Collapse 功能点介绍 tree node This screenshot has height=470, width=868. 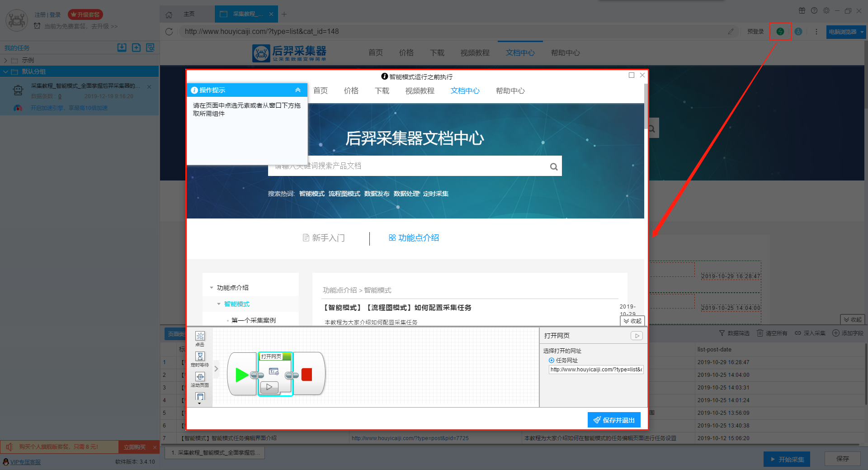coord(212,288)
